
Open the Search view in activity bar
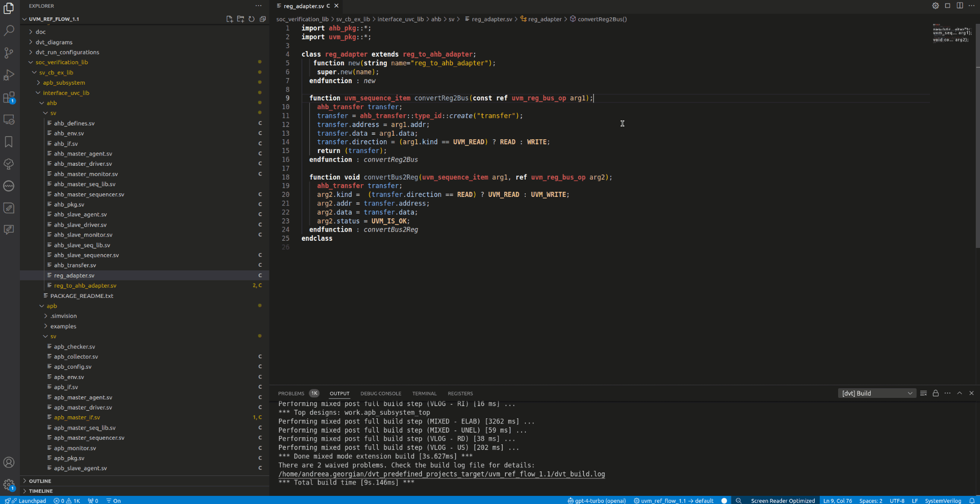pyautogui.click(x=9, y=31)
